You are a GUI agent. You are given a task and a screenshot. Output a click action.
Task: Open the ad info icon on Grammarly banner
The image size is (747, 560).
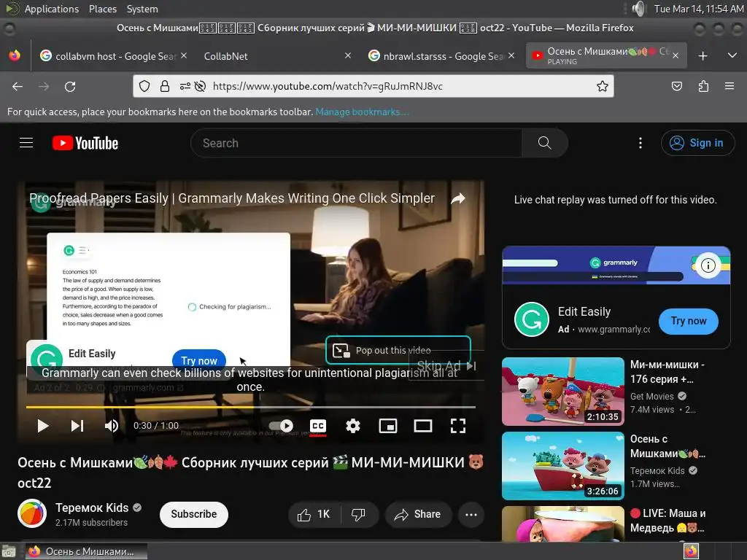708,265
